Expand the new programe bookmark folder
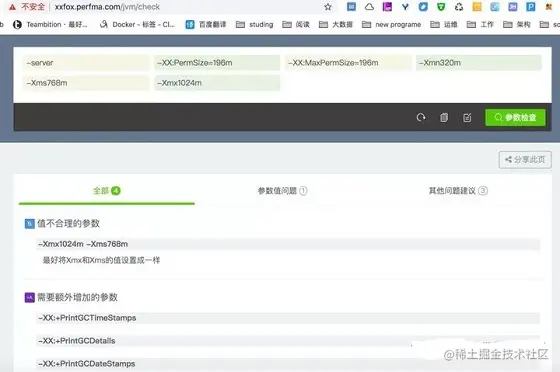The height and width of the screenshot is (372, 560). [391, 24]
